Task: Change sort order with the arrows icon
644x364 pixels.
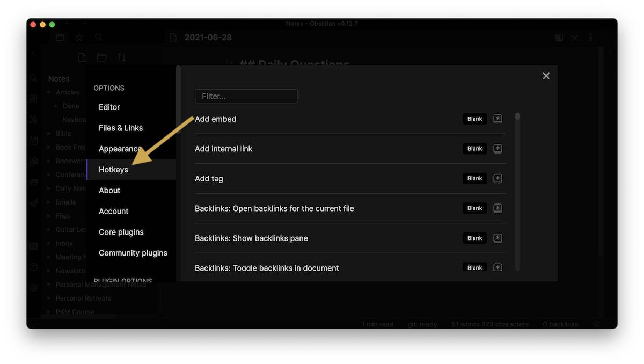Action: (x=122, y=57)
